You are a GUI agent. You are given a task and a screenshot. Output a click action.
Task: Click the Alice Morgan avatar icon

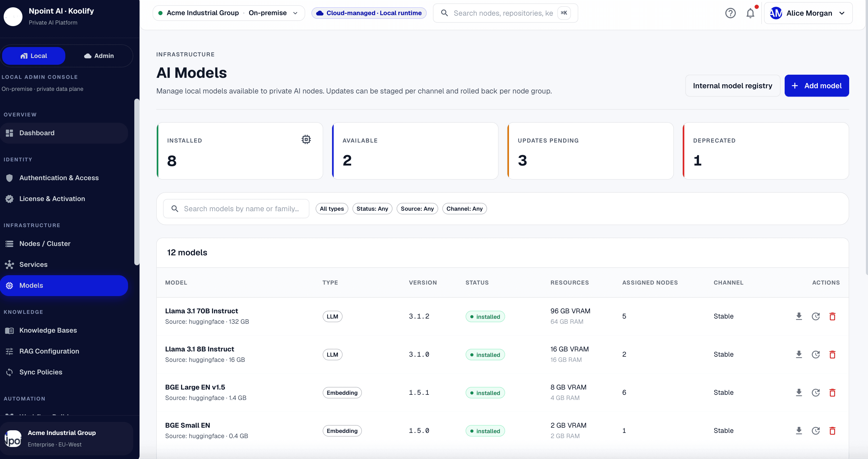(776, 13)
